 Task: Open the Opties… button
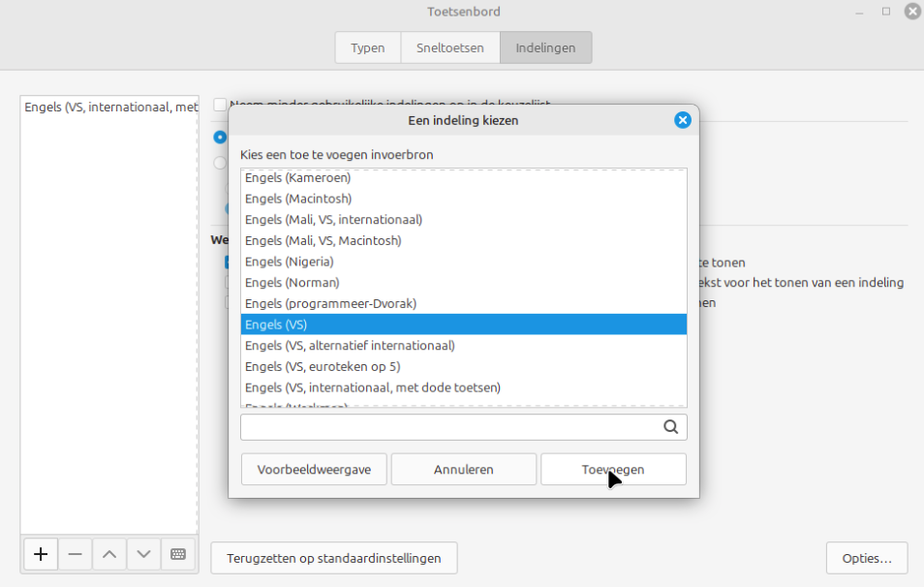tap(867, 558)
